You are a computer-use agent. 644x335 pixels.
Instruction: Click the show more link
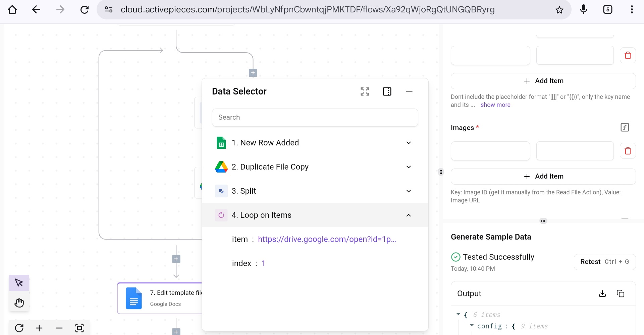pos(495,105)
